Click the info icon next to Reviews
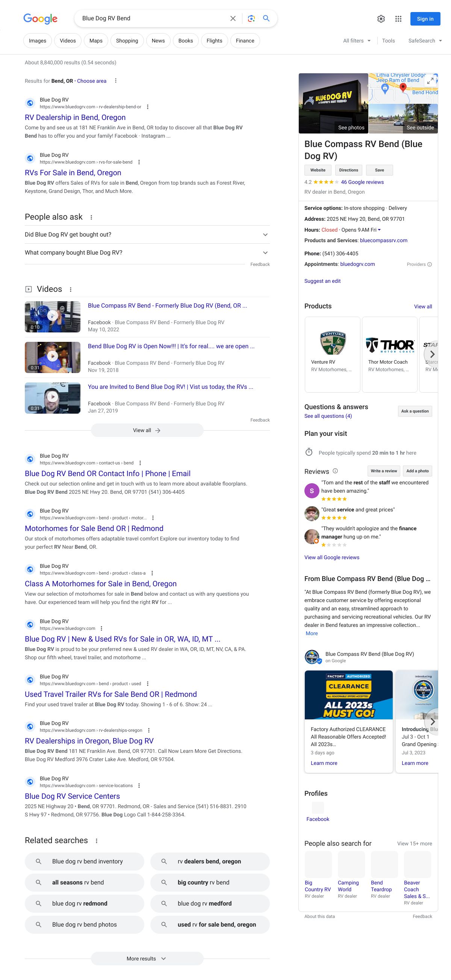The height and width of the screenshot is (980, 451). [335, 471]
